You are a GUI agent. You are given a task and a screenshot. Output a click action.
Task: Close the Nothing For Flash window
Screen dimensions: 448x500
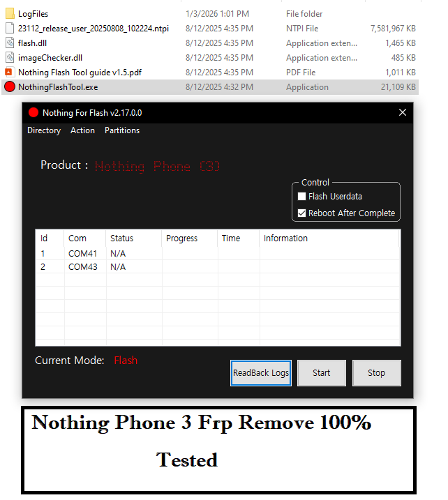click(x=403, y=112)
